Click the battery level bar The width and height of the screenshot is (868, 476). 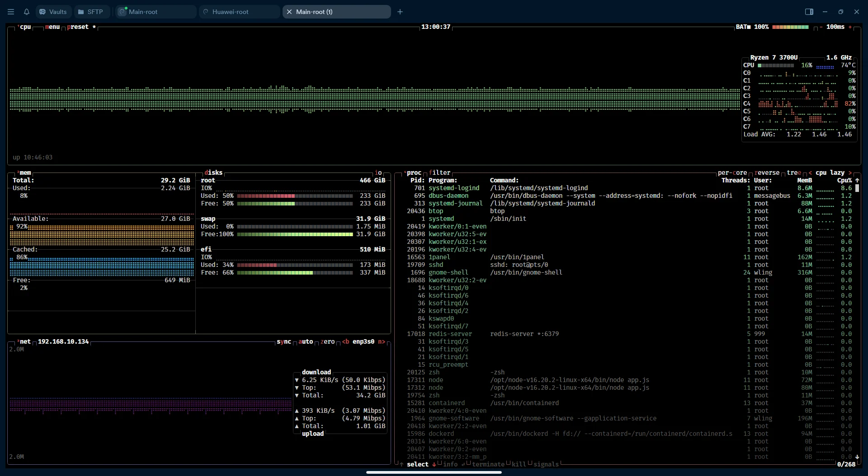pos(790,27)
